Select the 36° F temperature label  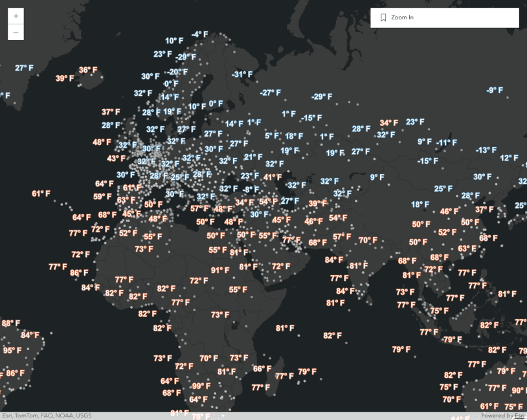(x=88, y=70)
